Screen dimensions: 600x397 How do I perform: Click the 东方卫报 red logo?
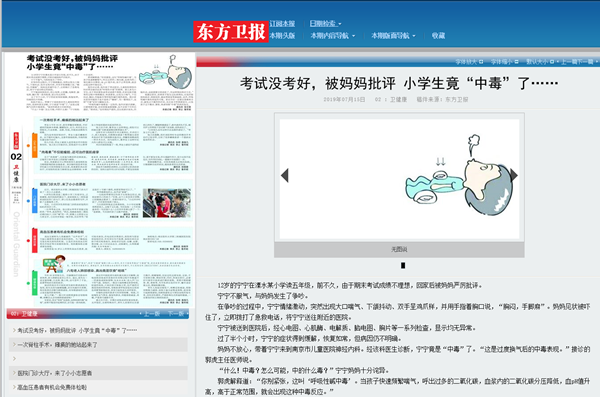(231, 31)
